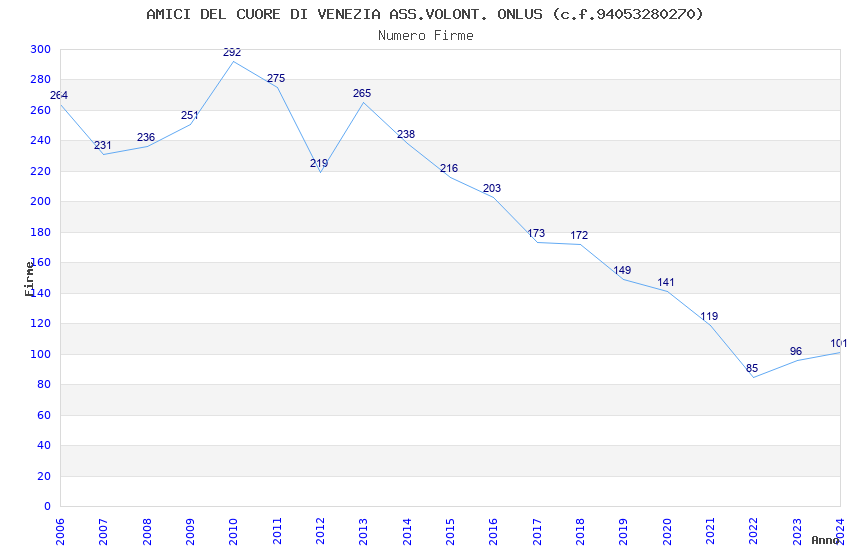Click the data label '219' for 2012
This screenshot has height=550, width=850.
319,163
